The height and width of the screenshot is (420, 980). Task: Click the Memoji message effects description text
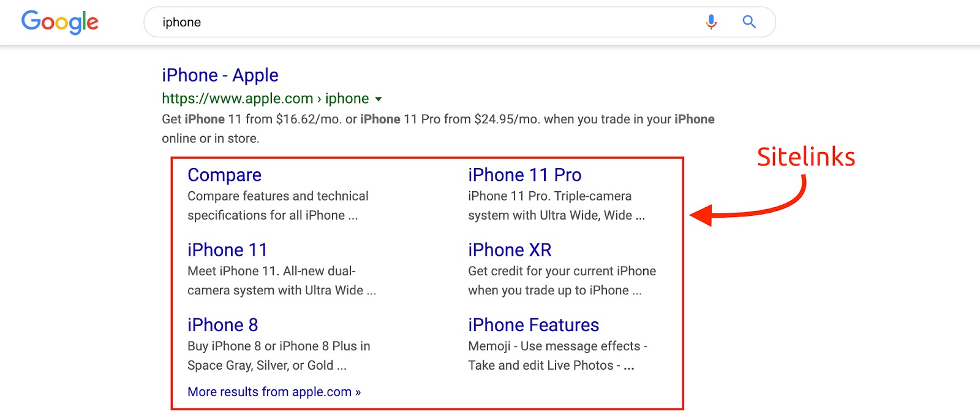[x=556, y=356]
